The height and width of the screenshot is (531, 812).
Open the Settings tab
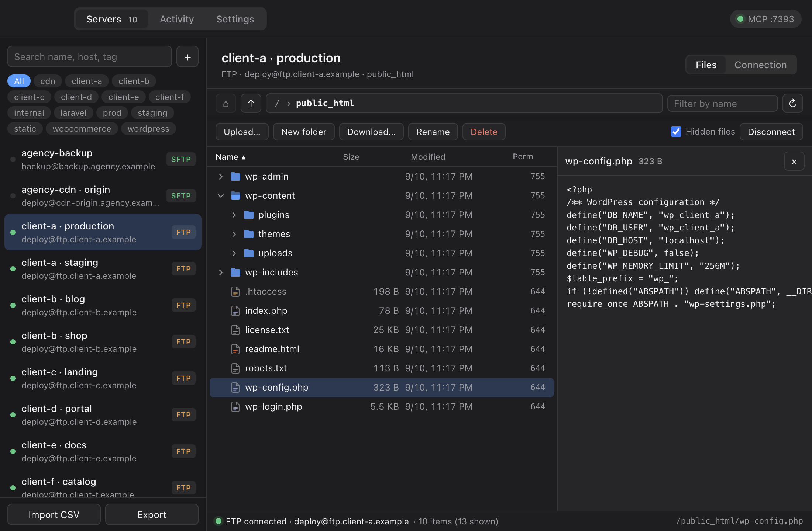[x=235, y=19]
